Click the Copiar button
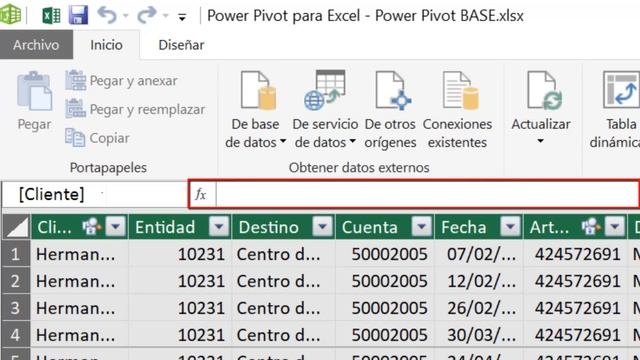The image size is (640, 360). [98, 138]
